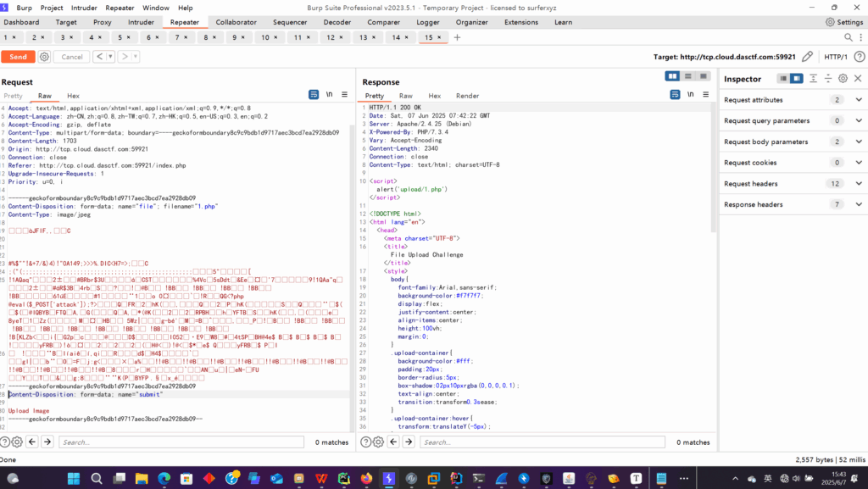Select top/bottom request/response layout
The height and width of the screenshot is (489, 868).
(688, 76)
